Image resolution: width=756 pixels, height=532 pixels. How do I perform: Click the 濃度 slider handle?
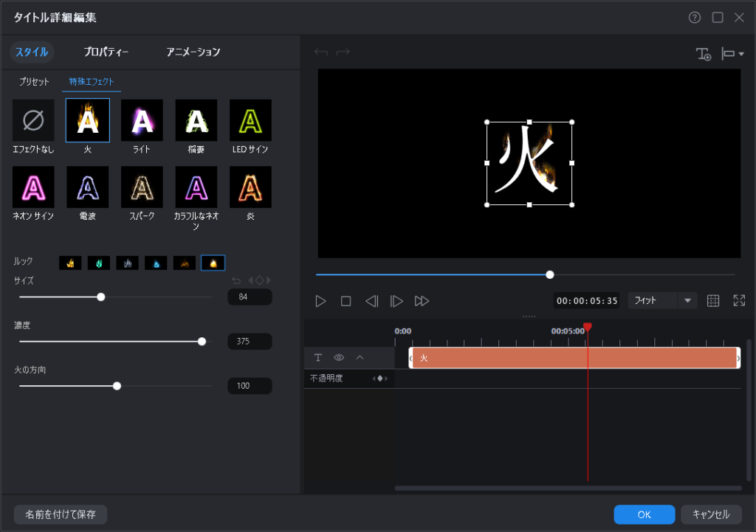[202, 342]
